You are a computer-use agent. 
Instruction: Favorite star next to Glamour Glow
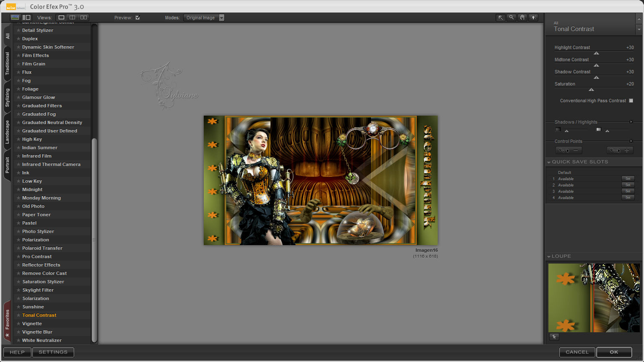coord(18,97)
